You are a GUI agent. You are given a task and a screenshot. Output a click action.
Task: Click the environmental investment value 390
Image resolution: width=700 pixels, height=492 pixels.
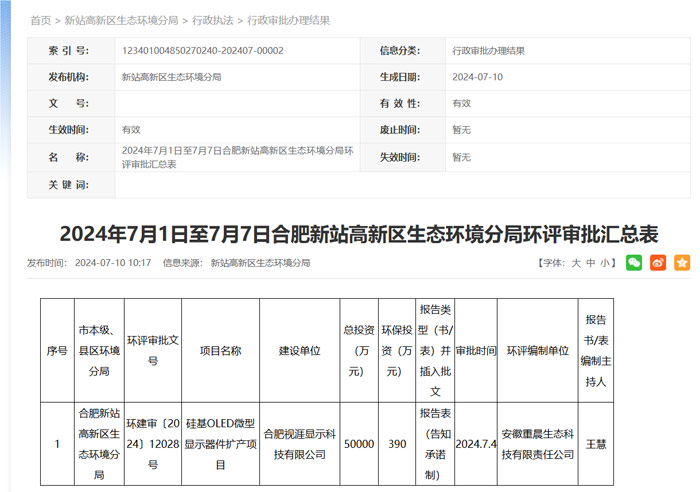397,444
